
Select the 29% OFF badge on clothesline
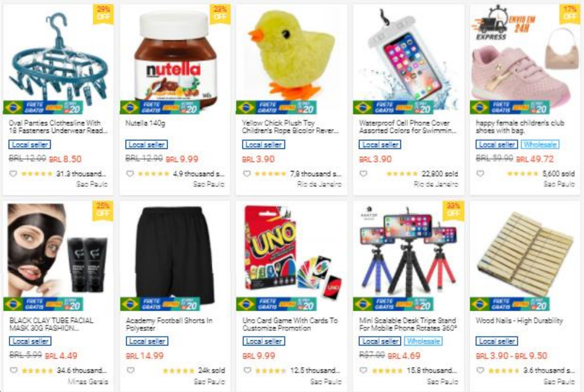(103, 14)
